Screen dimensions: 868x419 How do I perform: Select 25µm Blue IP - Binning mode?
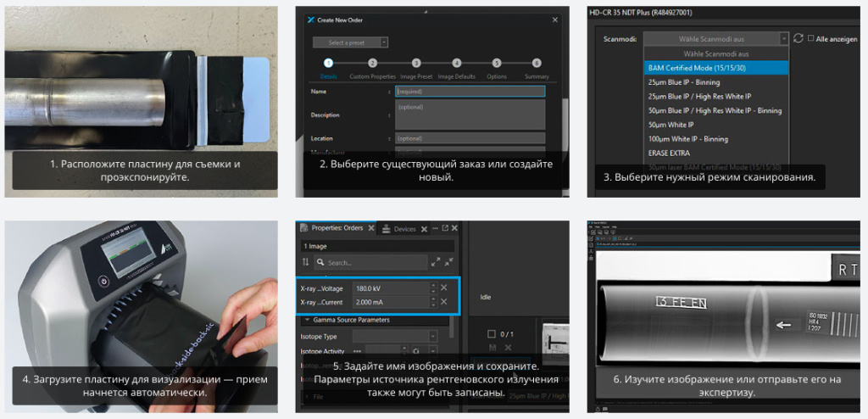pos(715,82)
